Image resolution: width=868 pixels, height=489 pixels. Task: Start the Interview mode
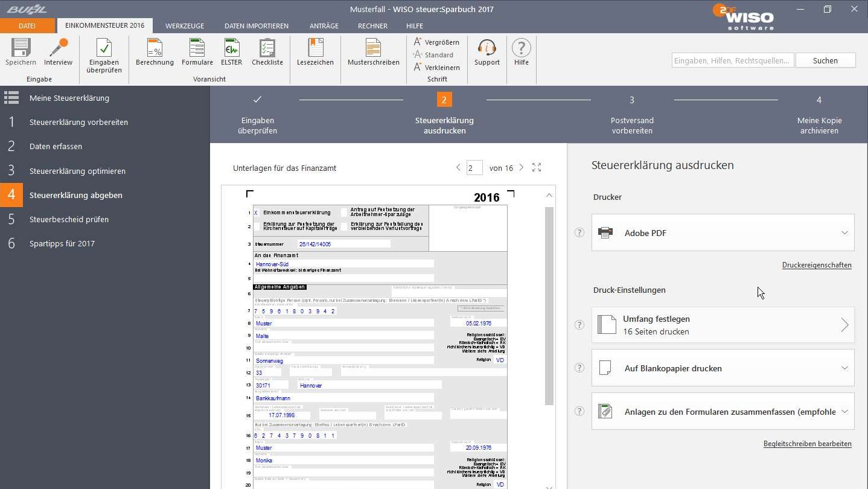58,52
